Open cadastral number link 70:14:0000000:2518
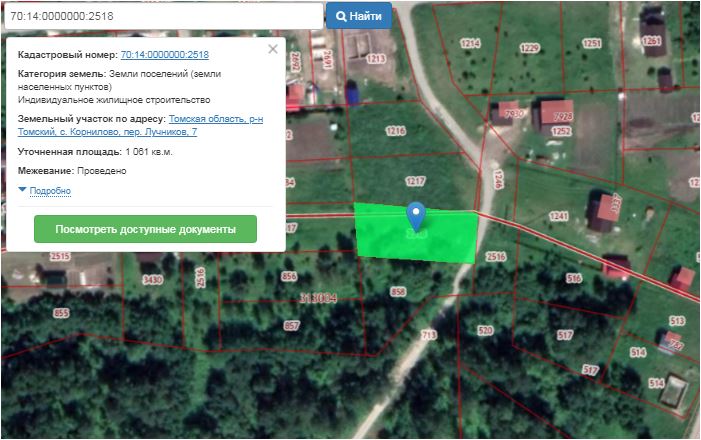Image resolution: width=701 pixels, height=440 pixels. (x=165, y=55)
